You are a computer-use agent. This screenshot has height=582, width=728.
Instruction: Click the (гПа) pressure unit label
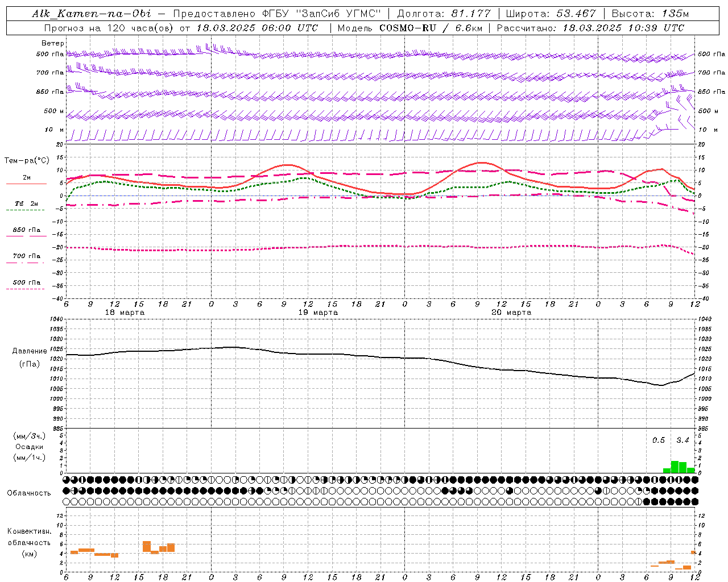coord(28,364)
